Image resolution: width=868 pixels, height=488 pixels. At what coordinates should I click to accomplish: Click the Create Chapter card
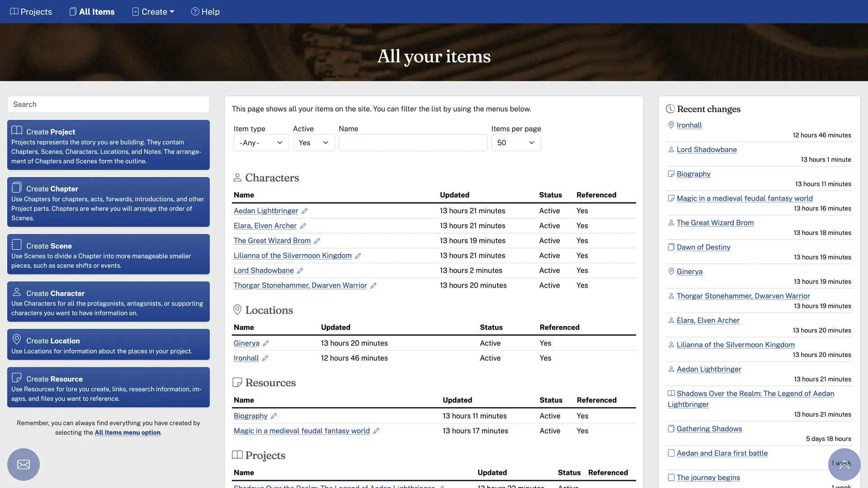[108, 202]
